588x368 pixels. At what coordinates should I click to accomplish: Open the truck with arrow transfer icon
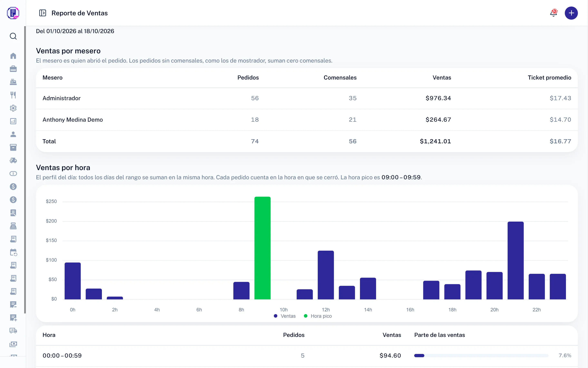pos(13,331)
